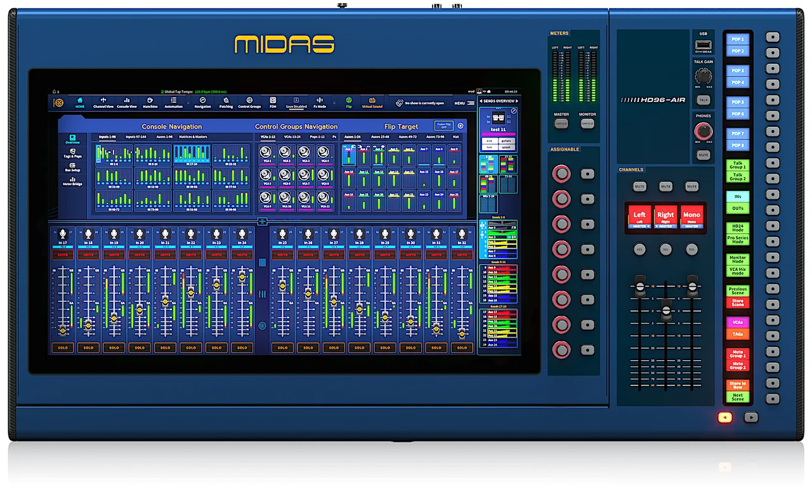This screenshot has width=812, height=504.
Task: Toggle the Fader Flip OFF switch
Action: click(444, 126)
